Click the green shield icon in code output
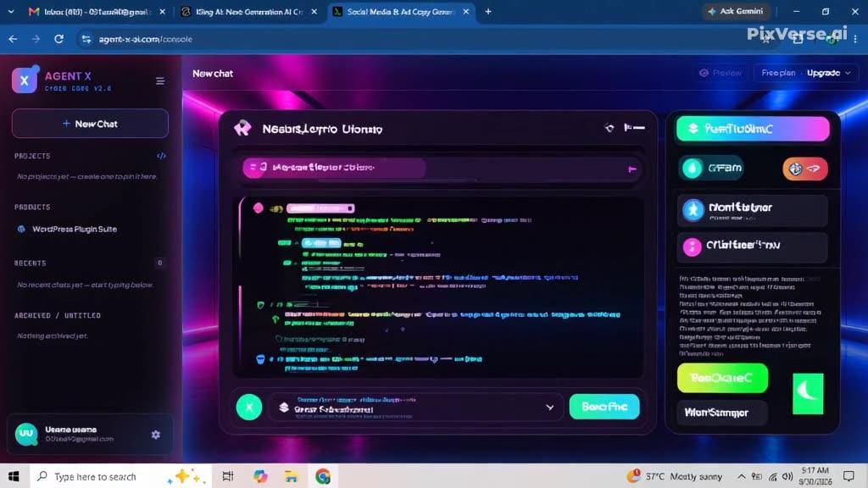This screenshot has width=868, height=488. [x=260, y=305]
